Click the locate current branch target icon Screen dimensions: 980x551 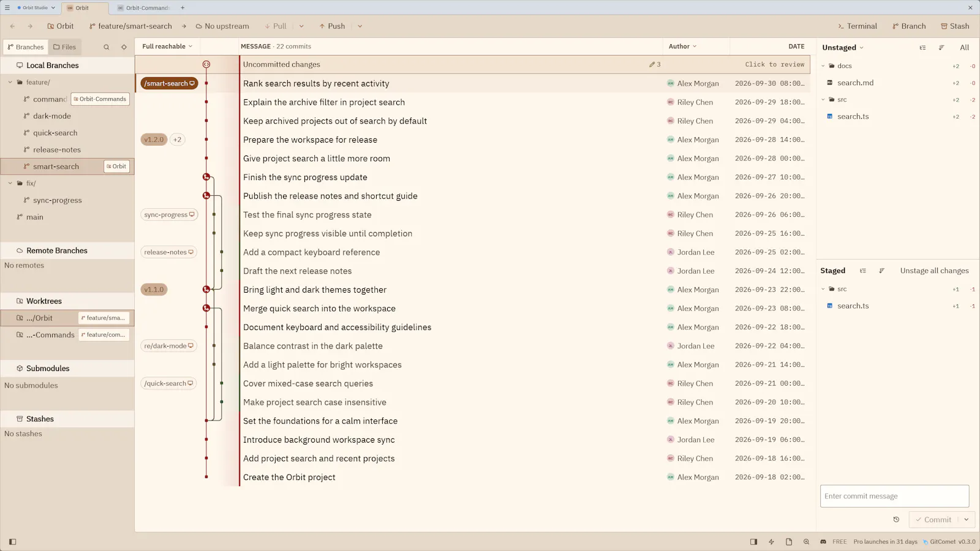pyautogui.click(x=124, y=47)
